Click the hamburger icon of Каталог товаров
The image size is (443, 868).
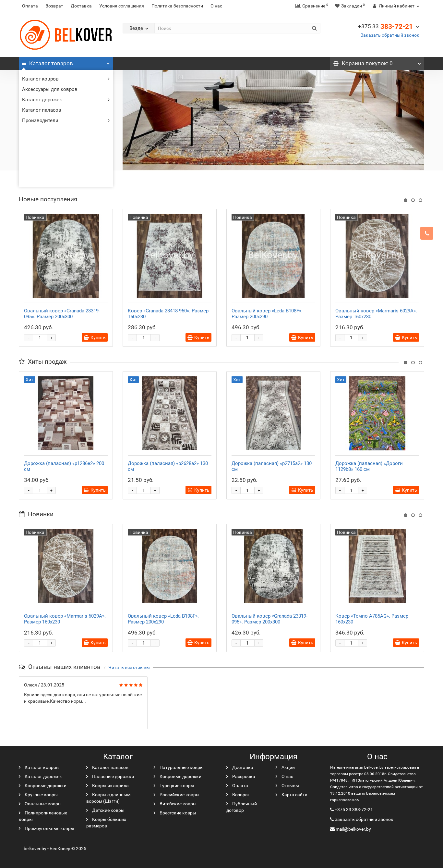point(24,63)
